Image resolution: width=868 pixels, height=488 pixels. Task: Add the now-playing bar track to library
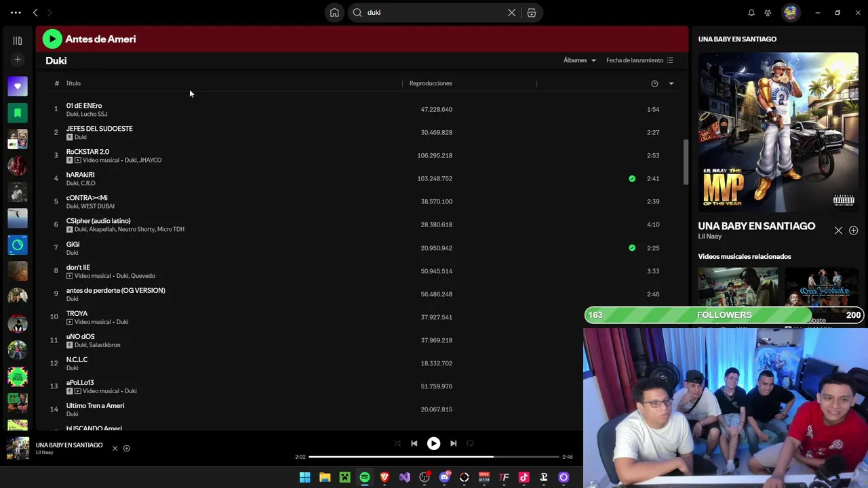point(127,448)
